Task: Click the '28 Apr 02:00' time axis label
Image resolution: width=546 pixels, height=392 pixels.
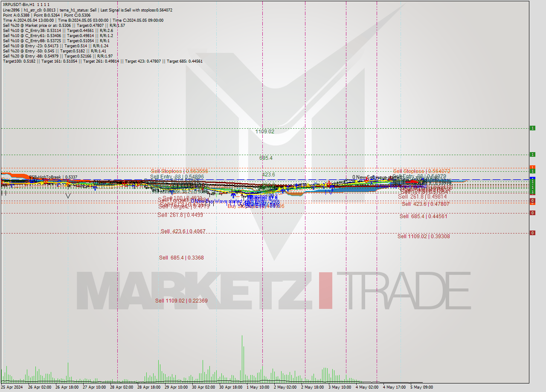Action: click(x=122, y=387)
